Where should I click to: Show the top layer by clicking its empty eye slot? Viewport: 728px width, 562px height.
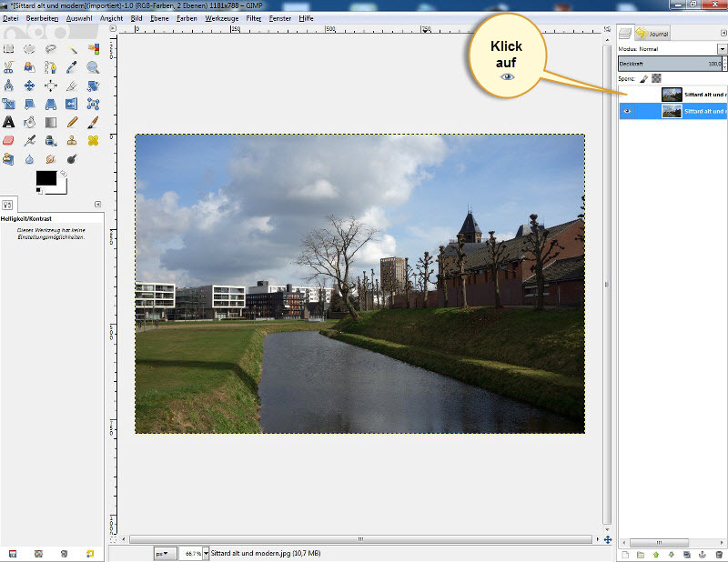[x=628, y=94]
